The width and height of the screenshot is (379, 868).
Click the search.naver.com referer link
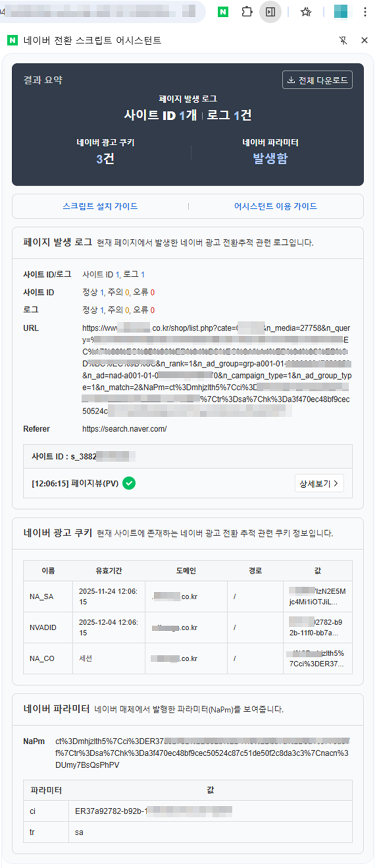pos(123,429)
